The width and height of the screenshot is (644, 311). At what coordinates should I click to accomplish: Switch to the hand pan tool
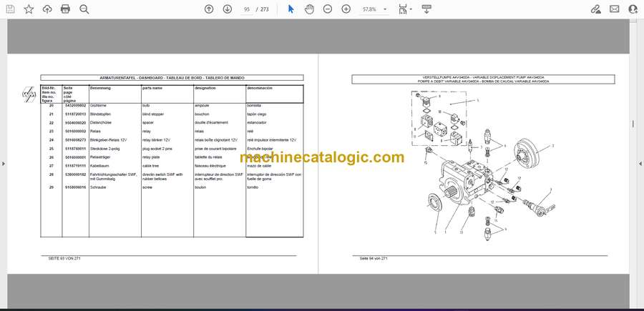click(x=309, y=9)
